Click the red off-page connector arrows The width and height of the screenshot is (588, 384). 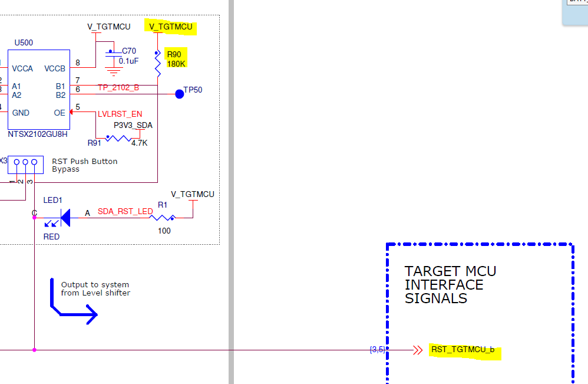[x=418, y=350]
